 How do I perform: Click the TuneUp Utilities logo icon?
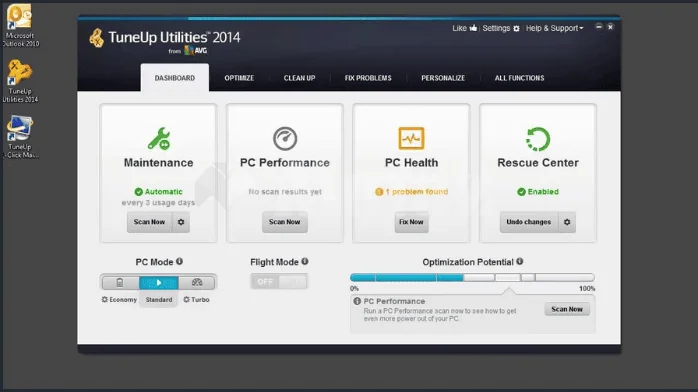pos(96,38)
